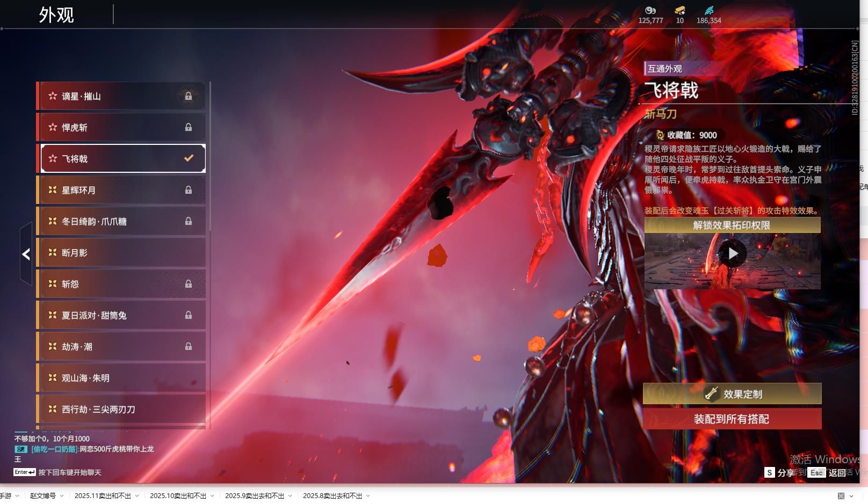The width and height of the screenshot is (868, 504).
Task: Click the lock icon on 悍虎斩
Action: 189,127
